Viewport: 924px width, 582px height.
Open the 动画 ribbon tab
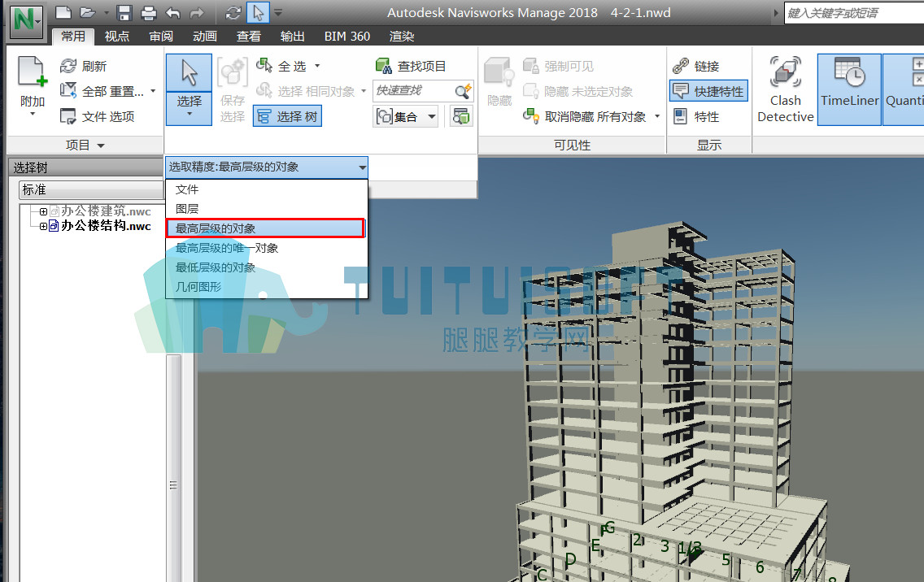tap(205, 37)
